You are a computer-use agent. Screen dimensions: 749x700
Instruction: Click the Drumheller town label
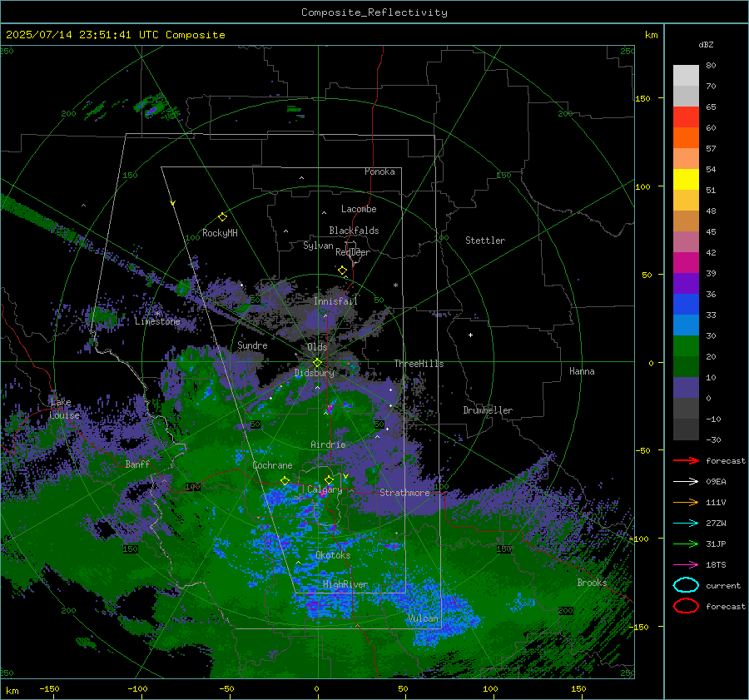click(488, 410)
